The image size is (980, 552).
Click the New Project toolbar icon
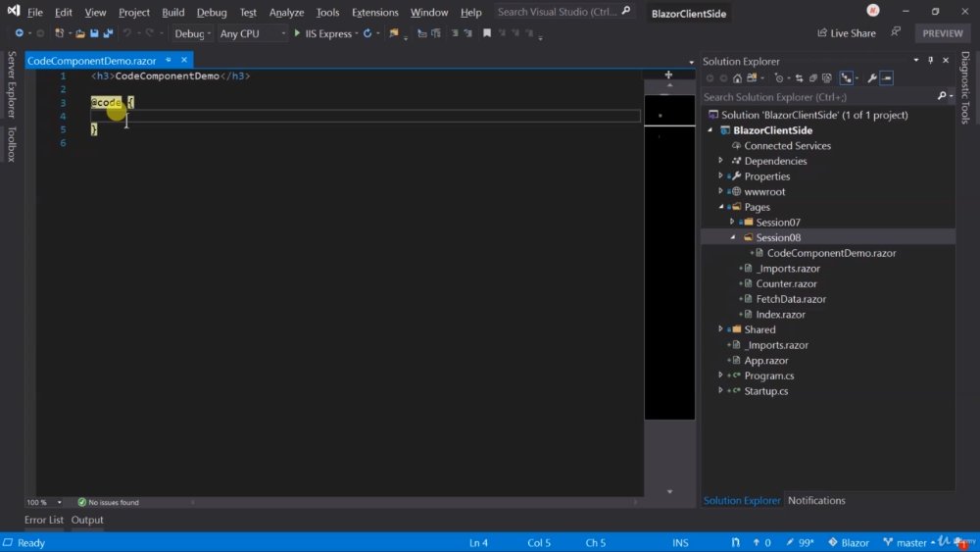tap(60, 33)
